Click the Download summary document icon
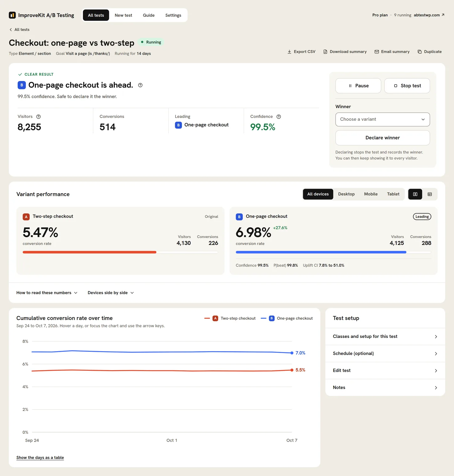454x476 pixels. [x=325, y=52]
